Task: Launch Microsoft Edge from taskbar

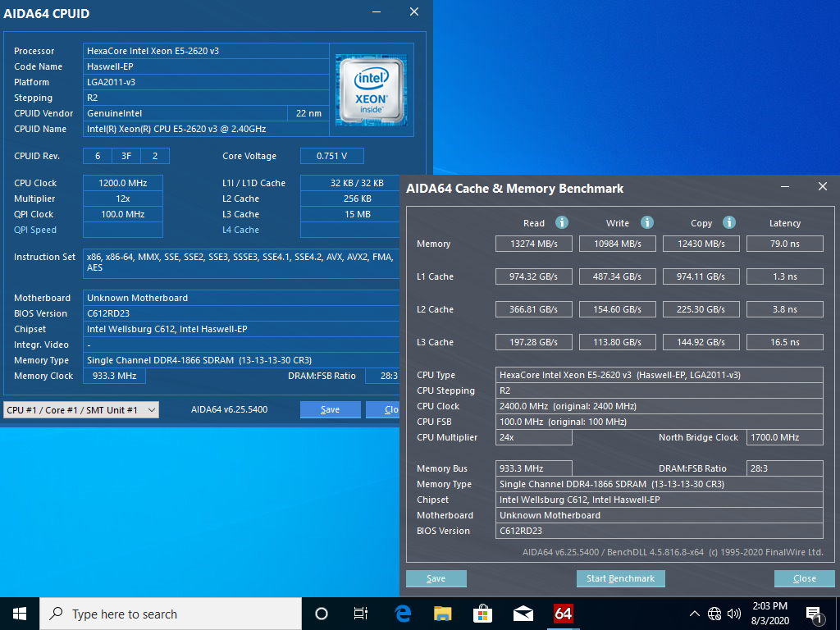Action: [x=402, y=614]
